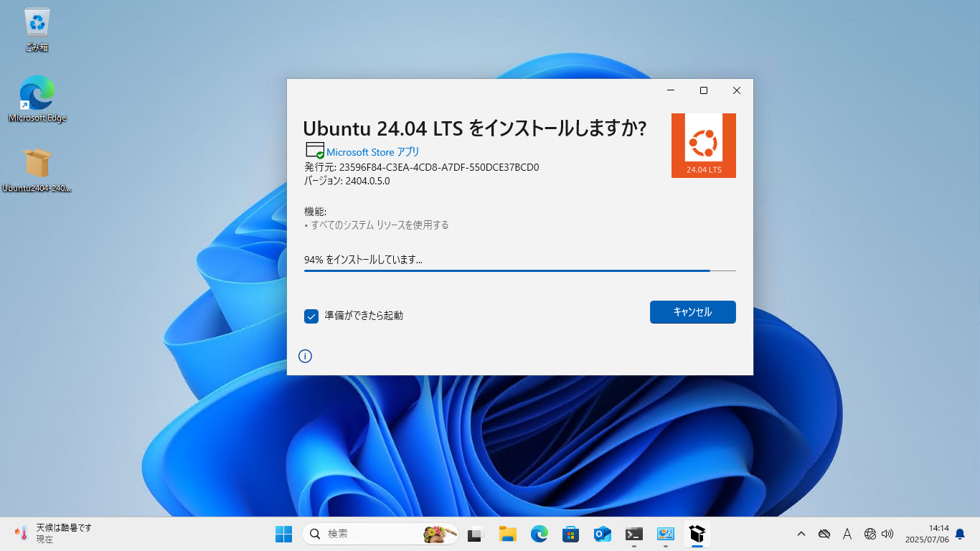Click the network globe tray icon

[x=870, y=534]
